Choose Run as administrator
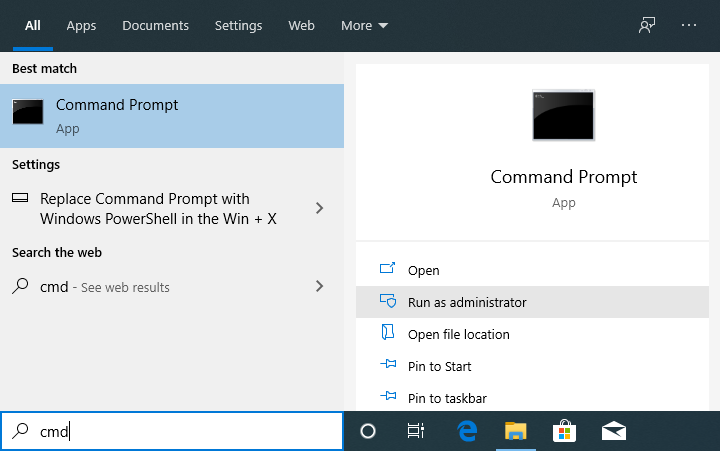Screen dimensions: 720x451 click(466, 302)
